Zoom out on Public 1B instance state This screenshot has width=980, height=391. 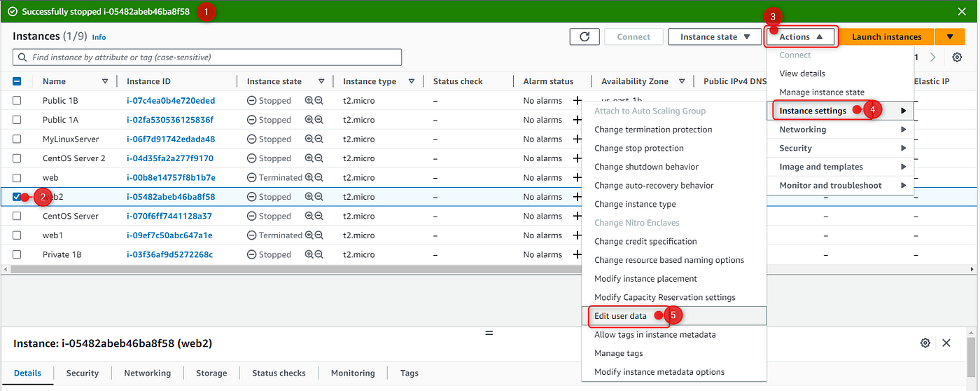pos(319,101)
